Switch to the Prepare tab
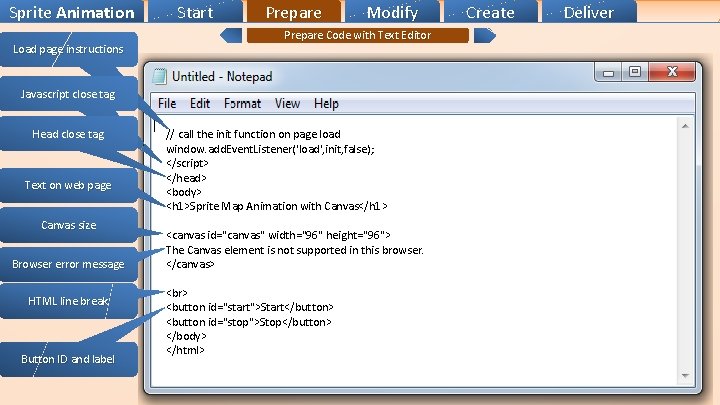The width and height of the screenshot is (720, 405). pos(294,12)
